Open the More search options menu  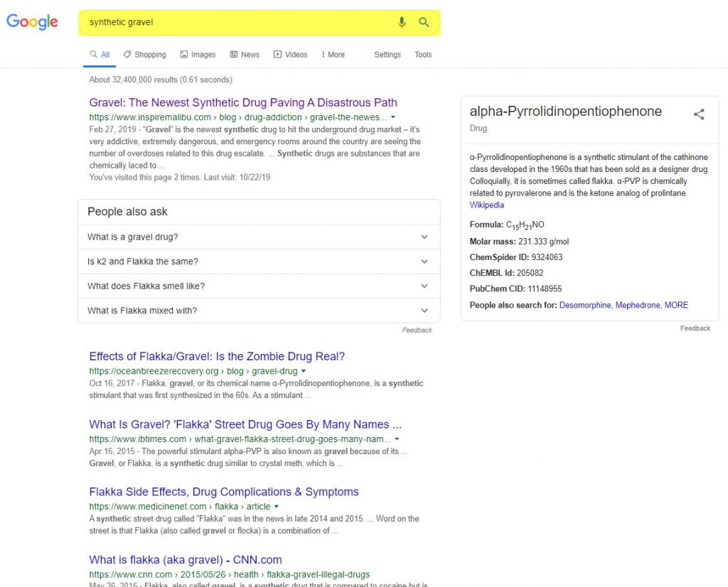pyautogui.click(x=333, y=55)
